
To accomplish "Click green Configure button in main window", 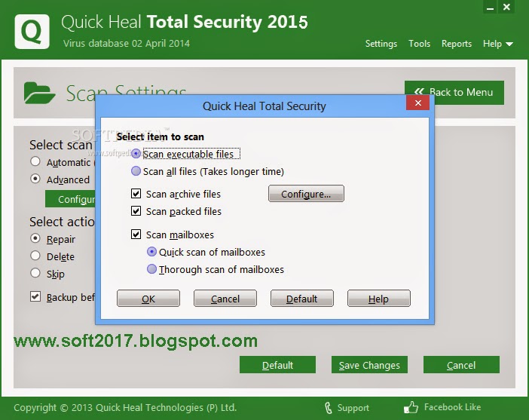I will point(71,199).
